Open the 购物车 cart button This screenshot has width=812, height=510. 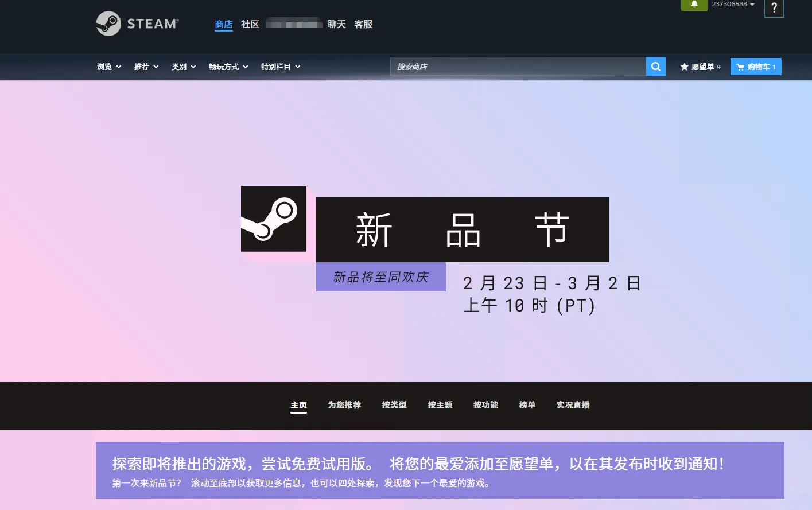click(756, 67)
